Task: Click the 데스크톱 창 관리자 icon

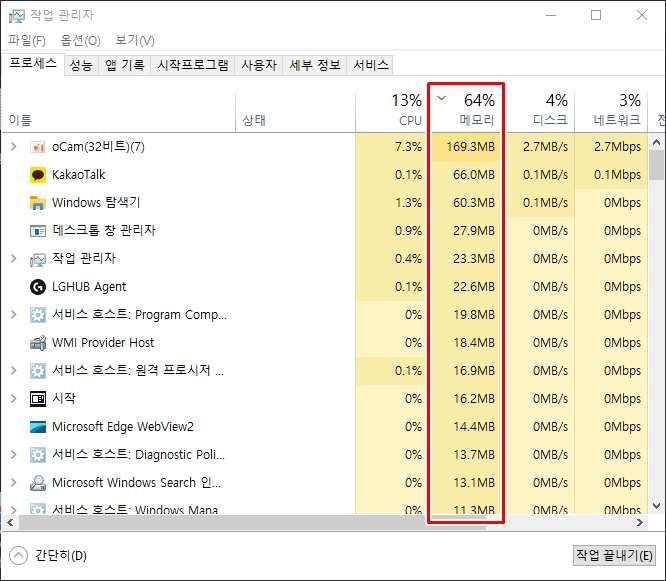Action: pyautogui.click(x=38, y=231)
